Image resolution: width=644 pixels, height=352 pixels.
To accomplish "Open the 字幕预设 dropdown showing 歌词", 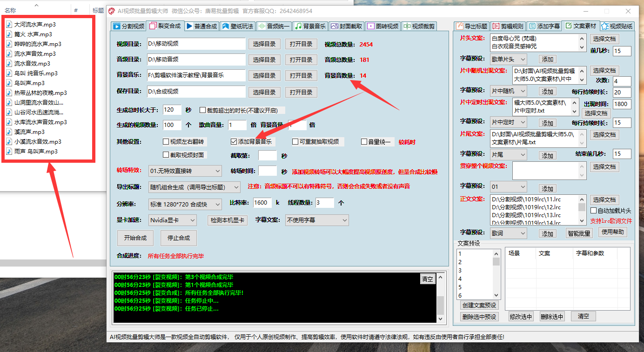I will click(509, 233).
